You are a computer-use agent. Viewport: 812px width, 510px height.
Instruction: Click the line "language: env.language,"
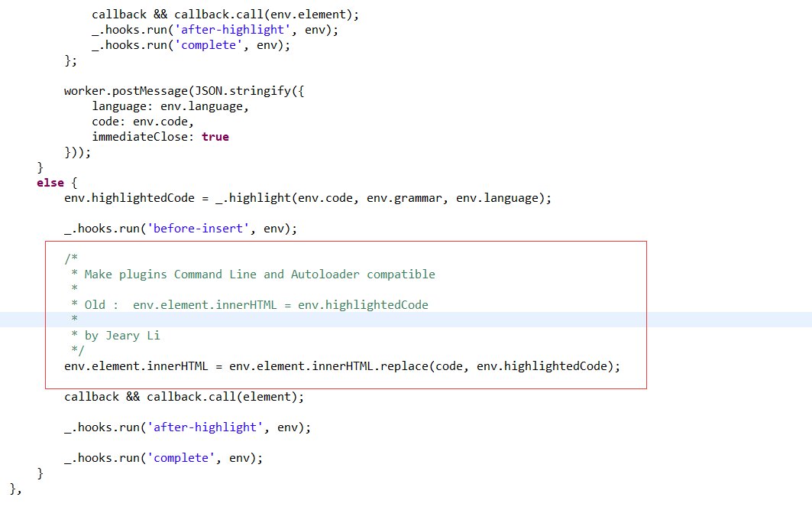pos(170,106)
